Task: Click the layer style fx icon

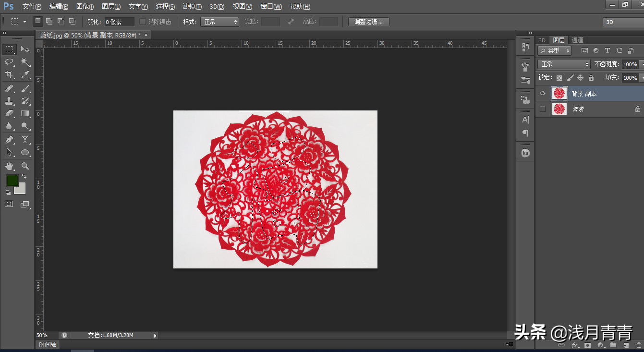Action: (x=574, y=345)
